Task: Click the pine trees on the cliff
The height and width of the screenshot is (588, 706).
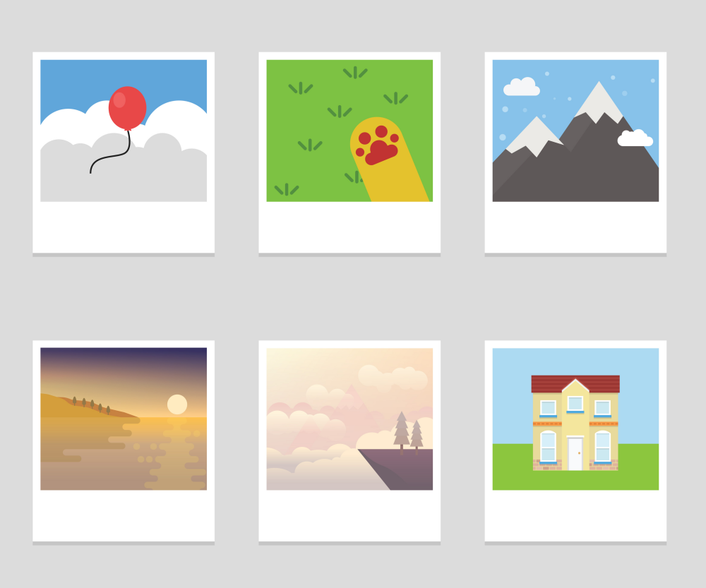Action: pos(408,432)
